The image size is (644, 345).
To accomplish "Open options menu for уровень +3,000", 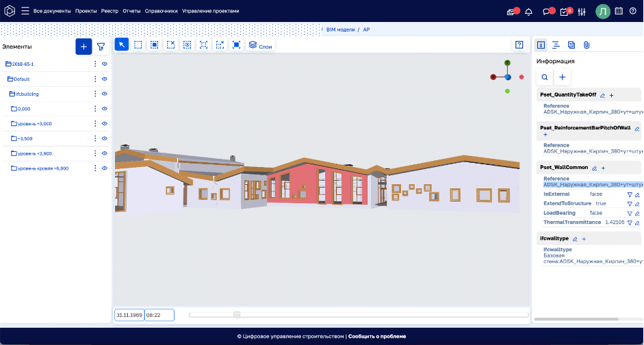I will pos(95,124).
